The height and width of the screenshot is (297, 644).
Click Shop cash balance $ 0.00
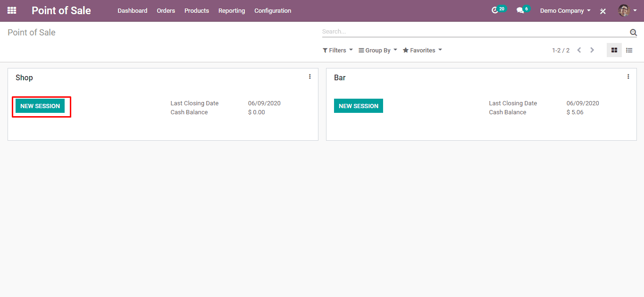257,112
